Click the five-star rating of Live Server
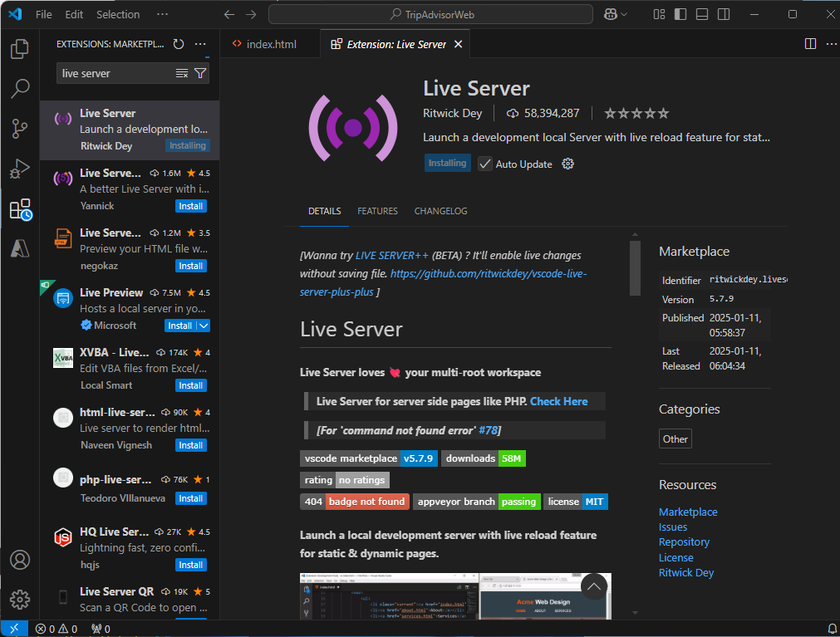The image size is (840, 637). point(636,114)
